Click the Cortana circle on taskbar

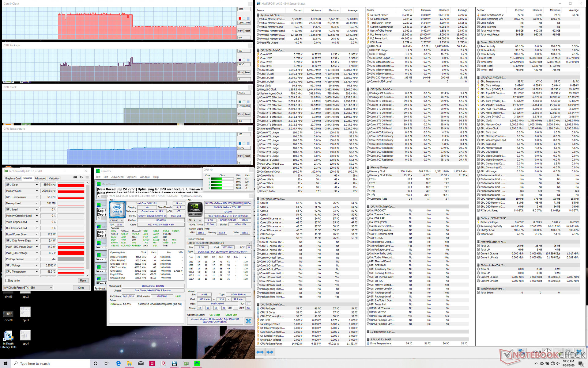(x=95, y=363)
